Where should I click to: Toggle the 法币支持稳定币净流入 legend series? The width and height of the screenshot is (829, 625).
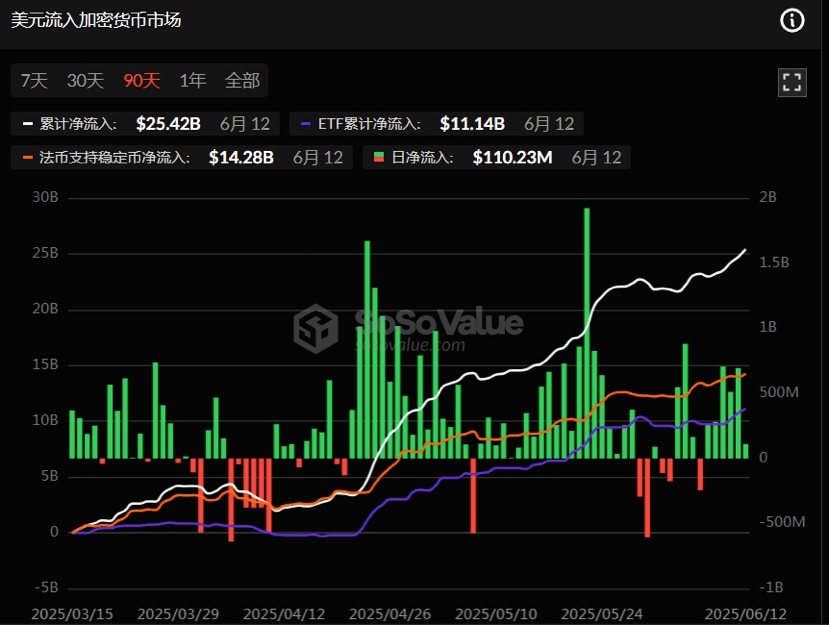[x=181, y=158]
